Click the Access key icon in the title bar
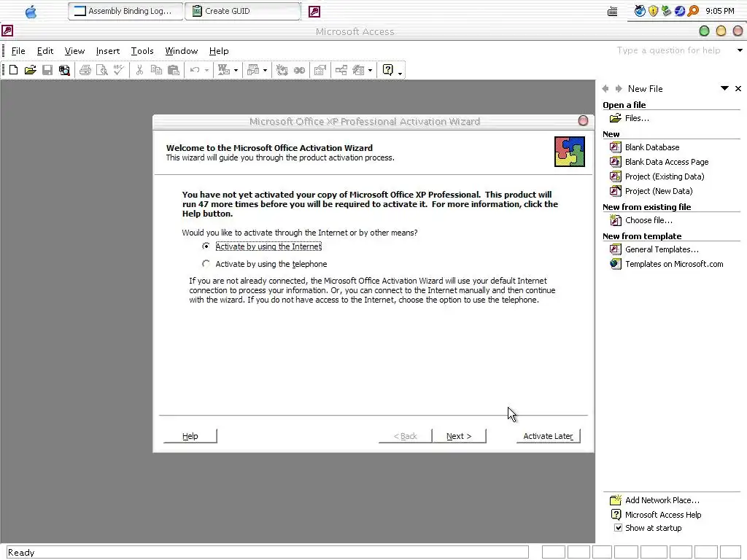Image resolution: width=747 pixels, height=560 pixels. click(x=7, y=31)
